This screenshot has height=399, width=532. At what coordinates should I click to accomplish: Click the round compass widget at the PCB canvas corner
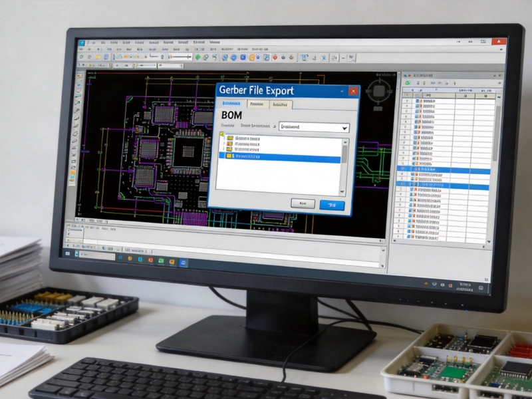tap(379, 90)
